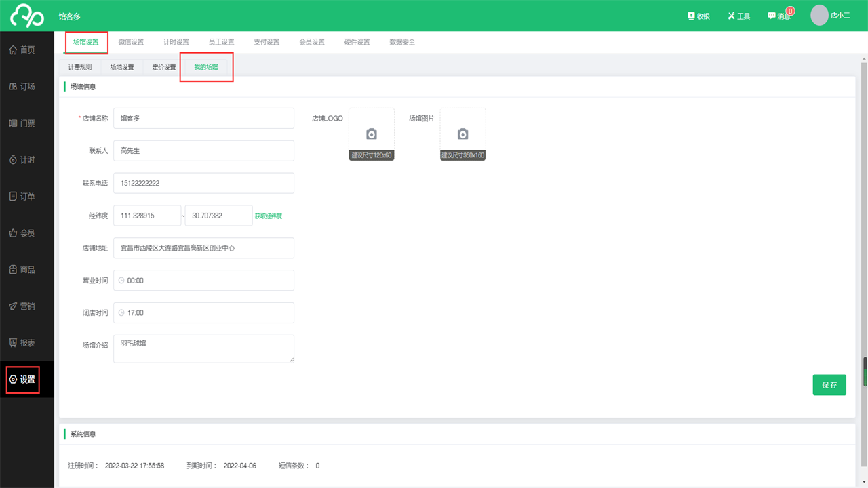Image resolution: width=868 pixels, height=488 pixels.
Task: Click the 短信条数 value
Action: [317, 466]
